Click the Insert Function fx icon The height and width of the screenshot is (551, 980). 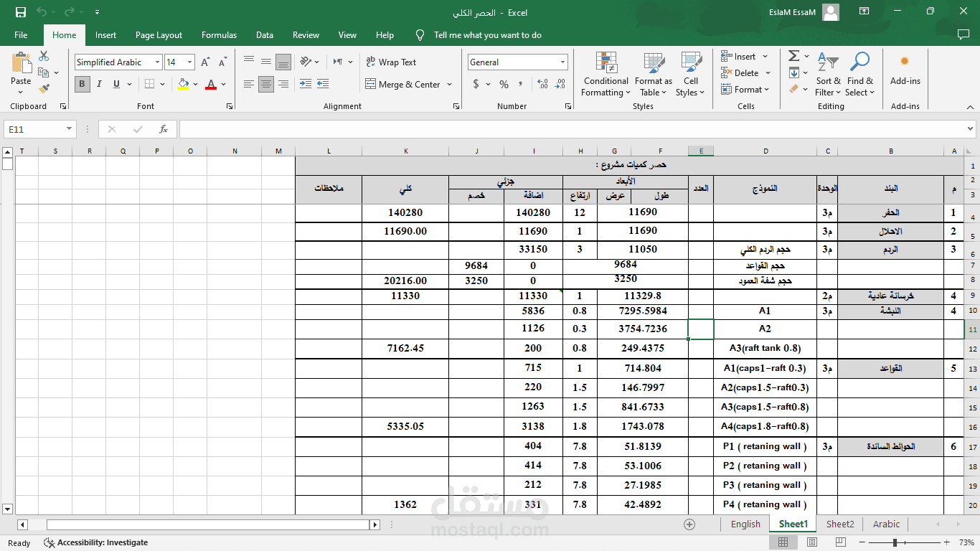(x=164, y=129)
